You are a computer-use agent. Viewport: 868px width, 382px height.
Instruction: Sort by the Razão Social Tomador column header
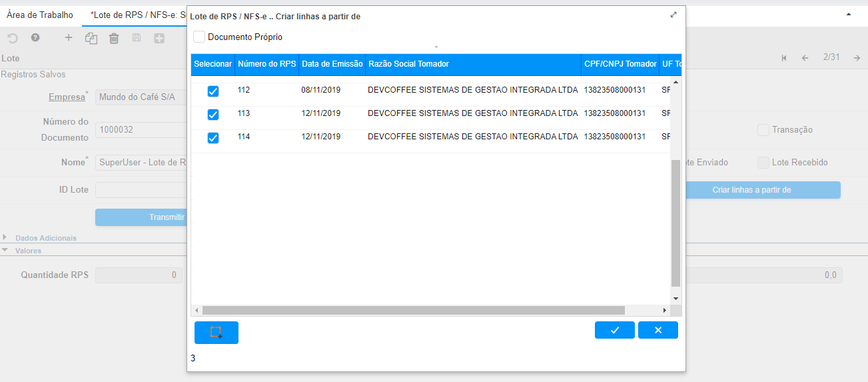pos(473,64)
